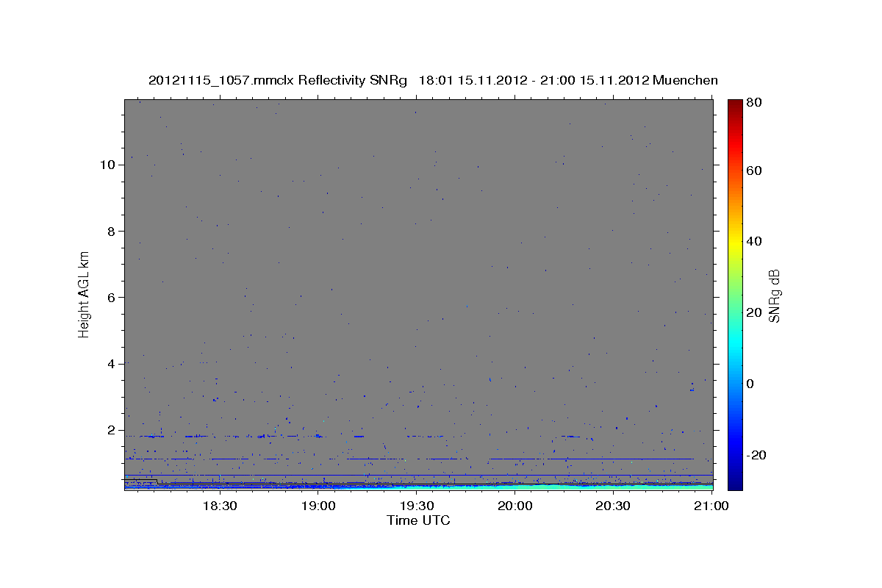
Task: Click the colorbar value 60
Action: (753, 171)
